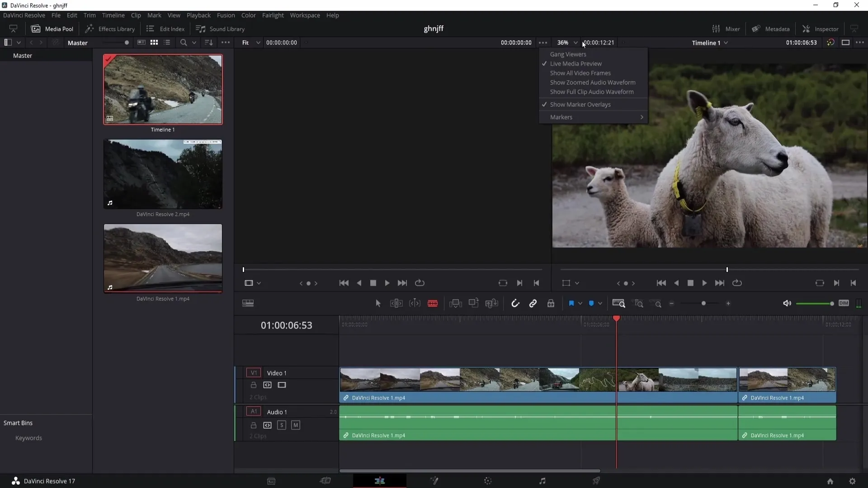Select the razor blade cut tool
The width and height of the screenshot is (868, 488).
pos(434,304)
